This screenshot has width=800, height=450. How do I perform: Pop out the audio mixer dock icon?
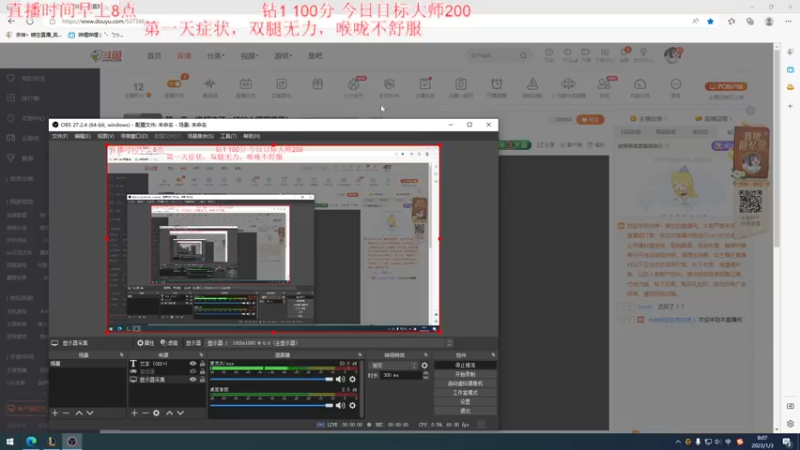pyautogui.click(x=360, y=355)
